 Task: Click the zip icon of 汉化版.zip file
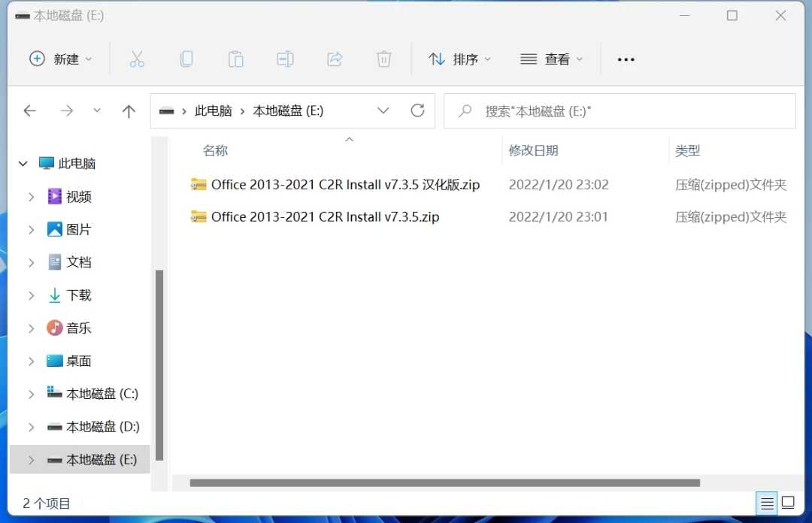coord(198,184)
